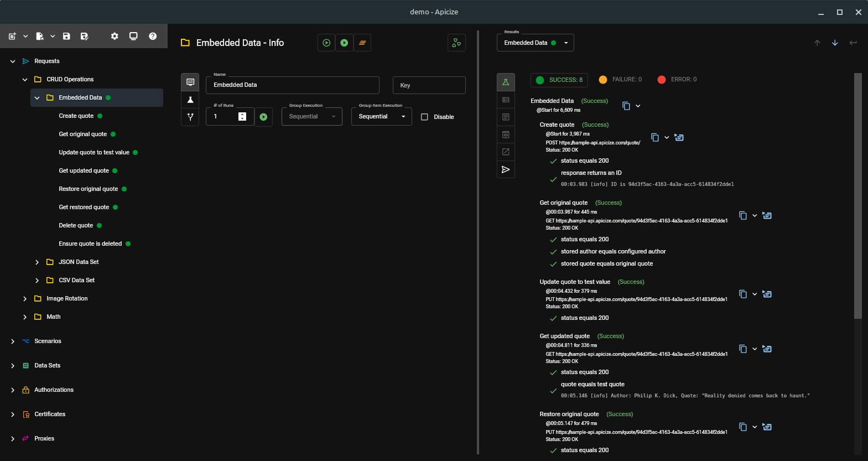Go to Restore original quote detail icon

(x=767, y=427)
